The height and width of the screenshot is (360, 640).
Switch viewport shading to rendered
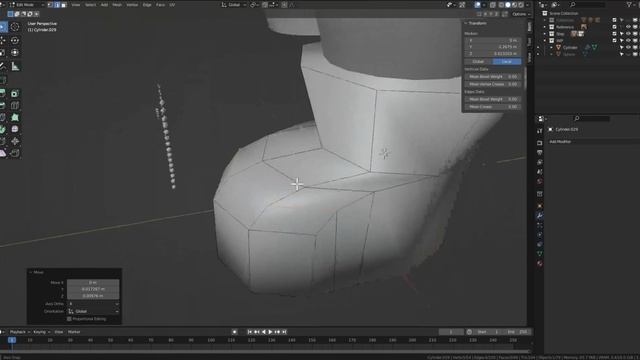coord(521,5)
